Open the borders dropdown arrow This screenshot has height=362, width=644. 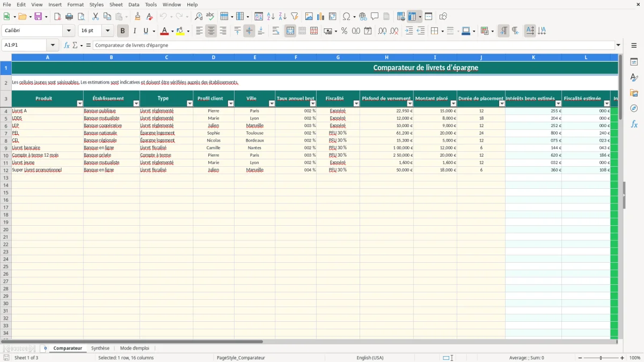click(x=442, y=31)
